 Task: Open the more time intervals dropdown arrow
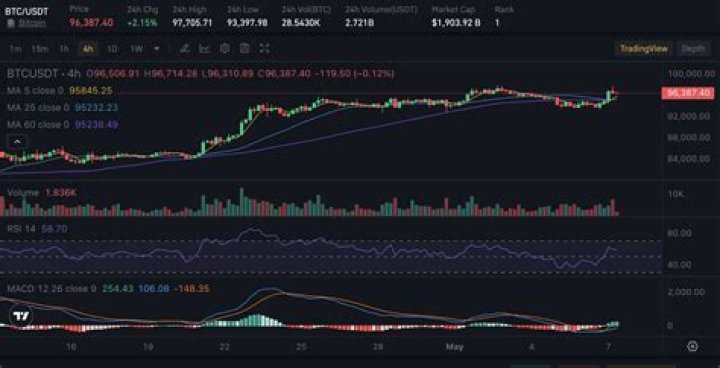coord(157,49)
